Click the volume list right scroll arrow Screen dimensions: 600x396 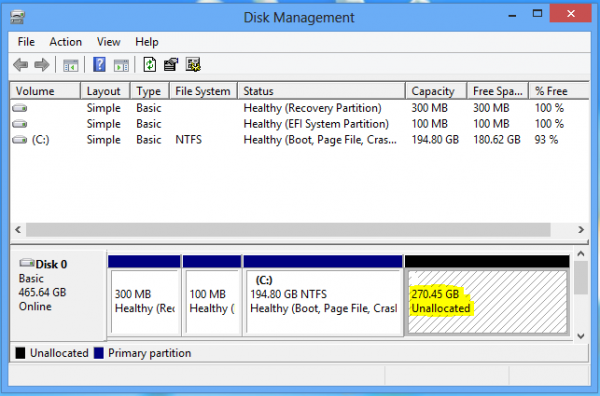point(581,230)
